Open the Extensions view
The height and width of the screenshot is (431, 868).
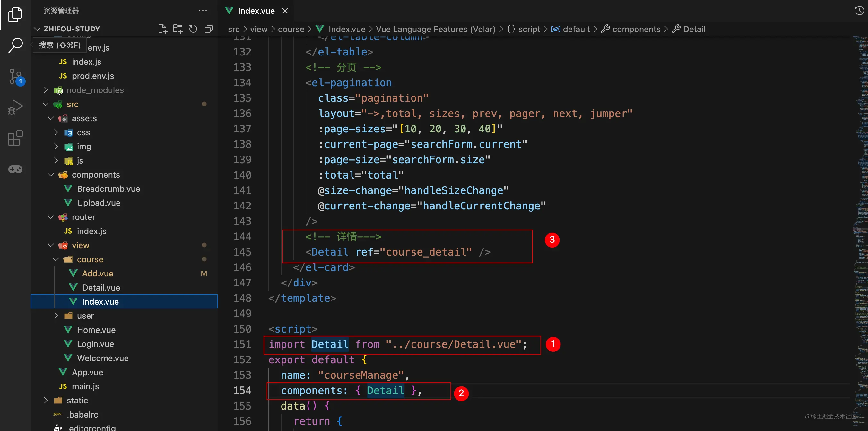(x=15, y=138)
